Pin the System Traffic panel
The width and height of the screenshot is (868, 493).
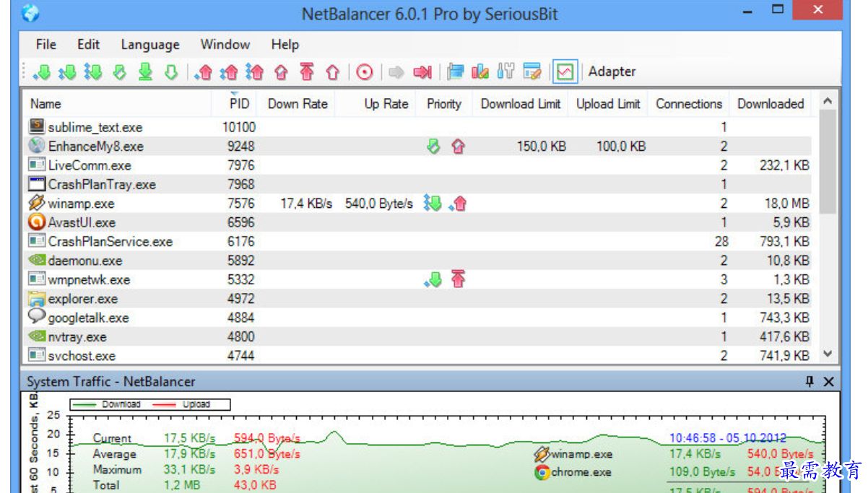(x=810, y=381)
